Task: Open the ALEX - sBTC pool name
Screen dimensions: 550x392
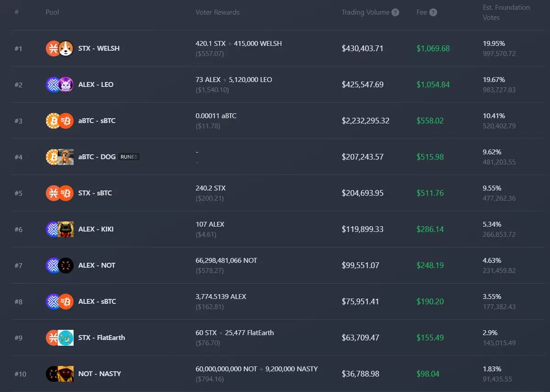Action: 97,302
